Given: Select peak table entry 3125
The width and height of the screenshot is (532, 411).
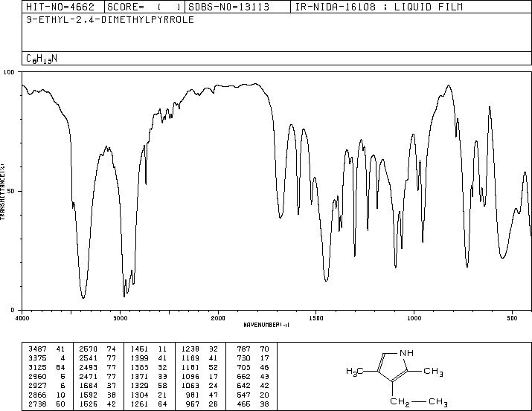Looking at the screenshot, I should click(38, 367).
